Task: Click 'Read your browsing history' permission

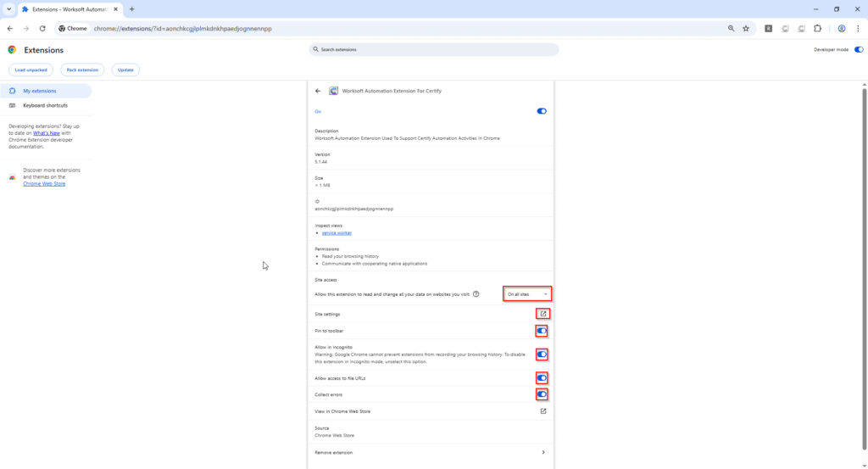Action: (x=350, y=256)
